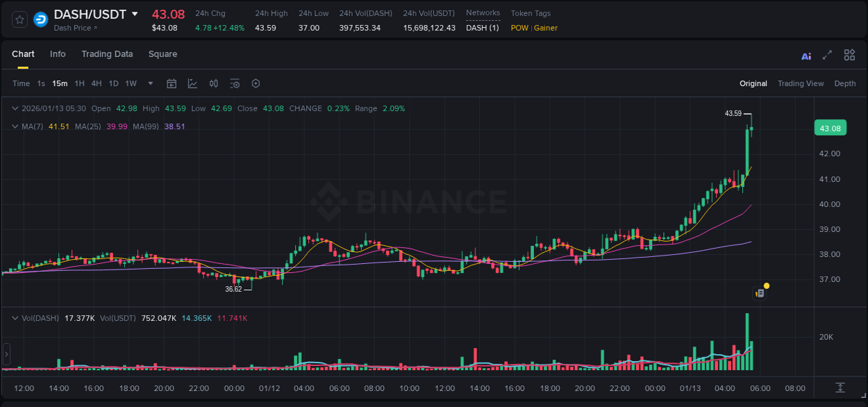Collapse the MA indicator row
The image size is (868, 407).
[15, 126]
